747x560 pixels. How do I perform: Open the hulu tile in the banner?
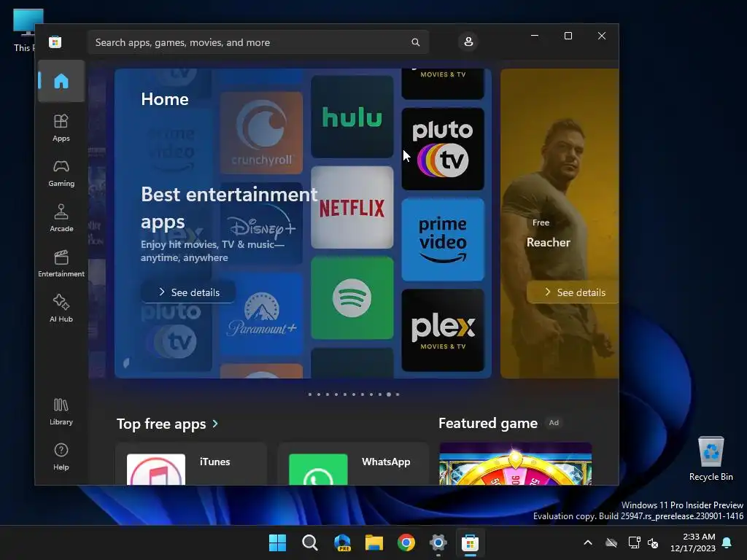click(352, 117)
